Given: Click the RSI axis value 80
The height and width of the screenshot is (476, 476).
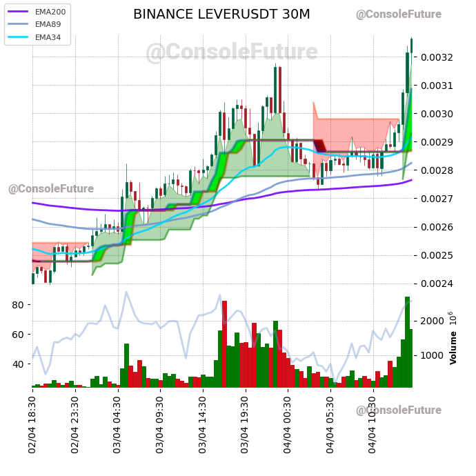Looking at the screenshot, I should click(x=18, y=305).
